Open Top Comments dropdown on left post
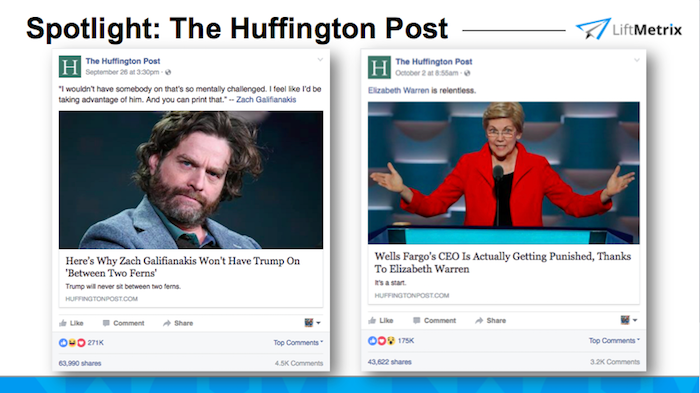 pyautogui.click(x=298, y=343)
